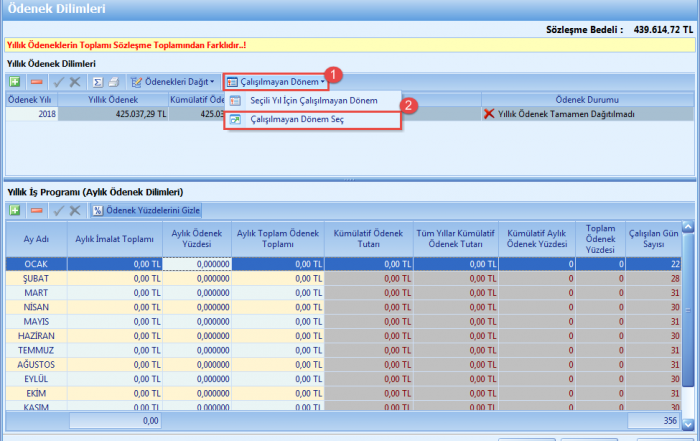Screen dimensions: 700x441
Task: Click the printer icon in upper toolbar
Action: [x=114, y=81]
